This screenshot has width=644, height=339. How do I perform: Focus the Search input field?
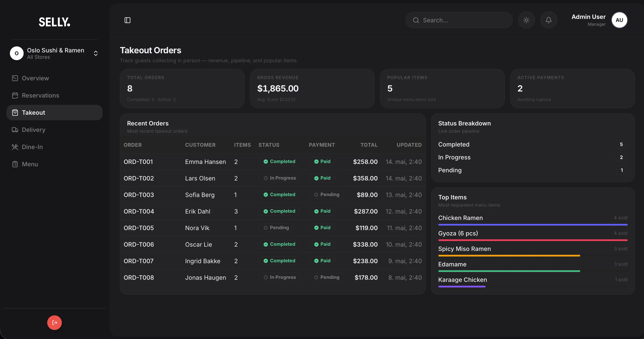pos(459,20)
